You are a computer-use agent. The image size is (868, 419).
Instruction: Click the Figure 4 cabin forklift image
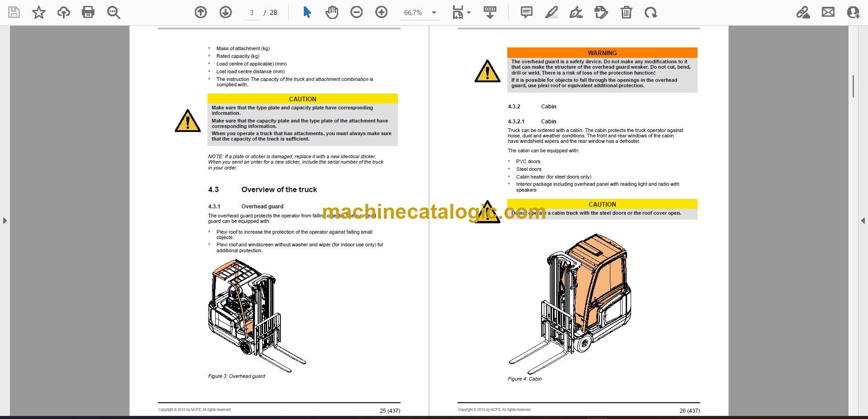pyautogui.click(x=570, y=304)
